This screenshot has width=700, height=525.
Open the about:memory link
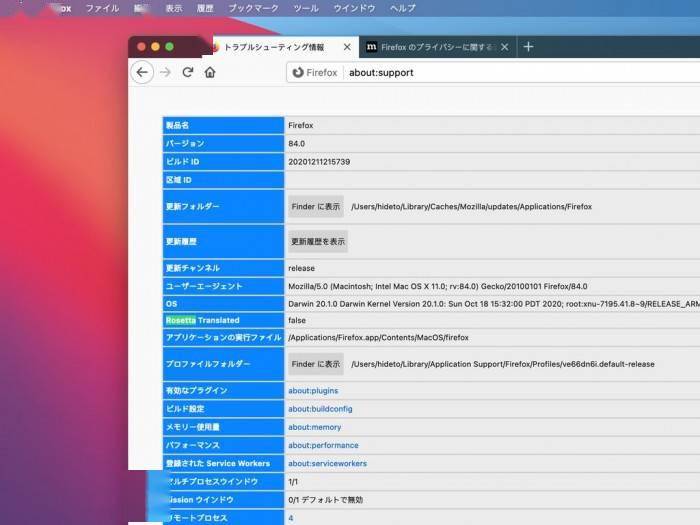[x=314, y=427]
